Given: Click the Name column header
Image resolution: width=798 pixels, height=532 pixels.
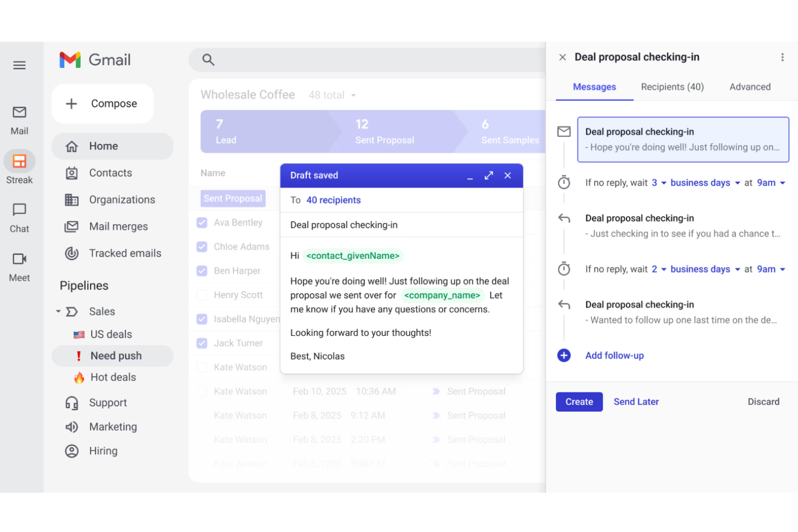Looking at the screenshot, I should click(213, 173).
